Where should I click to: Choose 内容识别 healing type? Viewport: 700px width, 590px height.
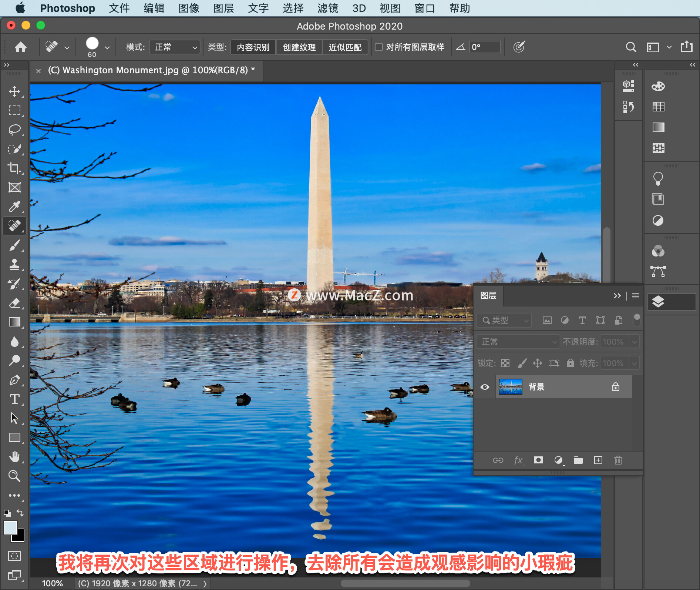(253, 47)
